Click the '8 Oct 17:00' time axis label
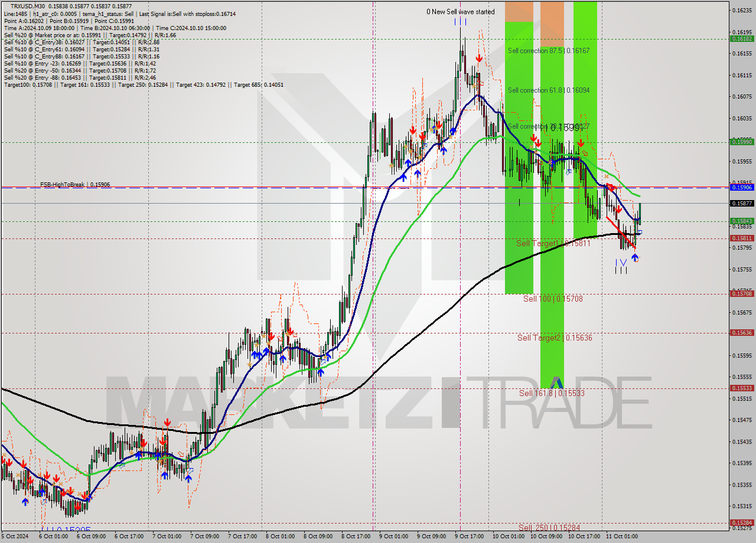 click(356, 537)
